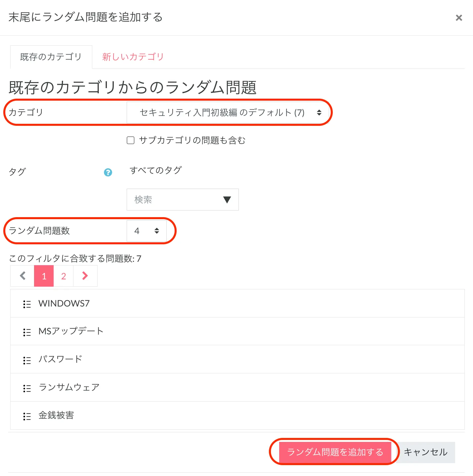
Task: Click the question type icon beside ランサムウェア
Action: point(27,388)
